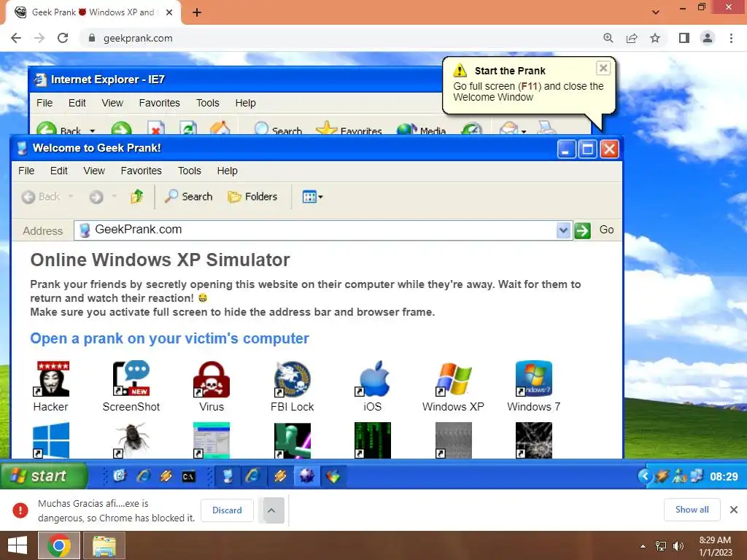
Task: Open Internet Explorer from XP quick launch
Action: click(144, 475)
